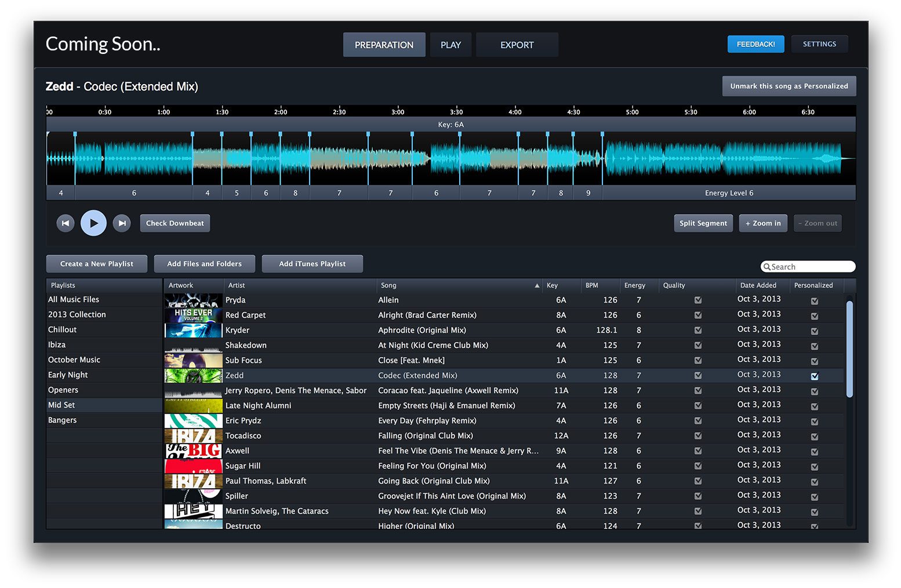Click the Check Downbeat button
The height and width of the screenshot is (588, 901).
tap(175, 223)
